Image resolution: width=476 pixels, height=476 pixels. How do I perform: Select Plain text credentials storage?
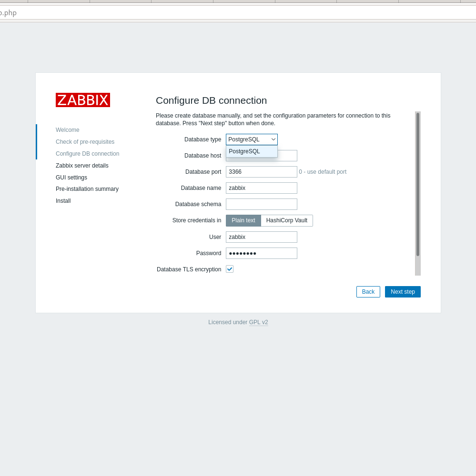coord(243,220)
